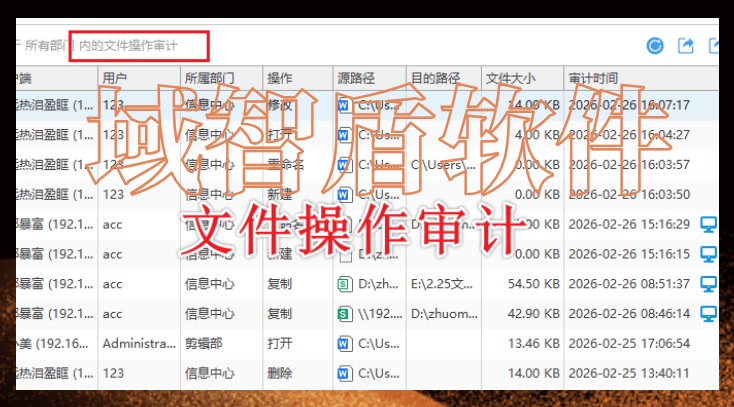
Task: Click 信息中心 in the 删除 row
Action: [210, 373]
